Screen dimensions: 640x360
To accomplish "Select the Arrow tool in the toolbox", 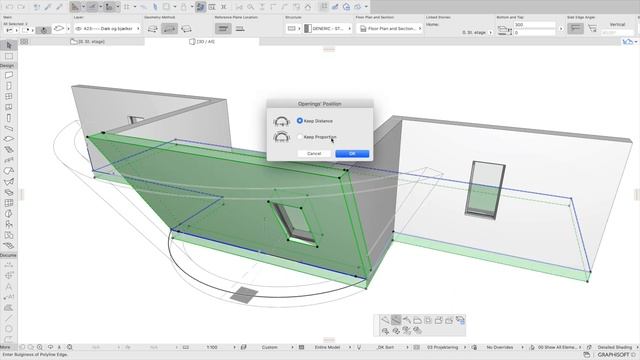I will coord(9,45).
